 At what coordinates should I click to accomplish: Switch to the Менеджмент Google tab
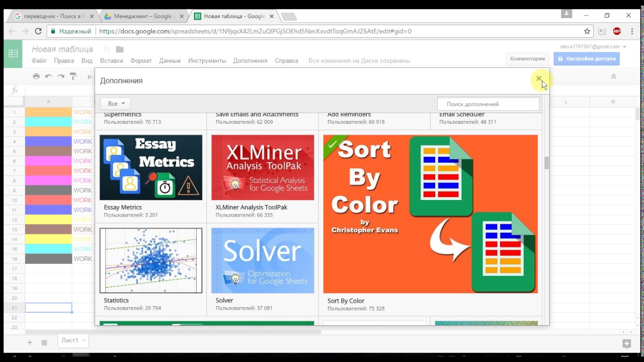click(x=143, y=16)
